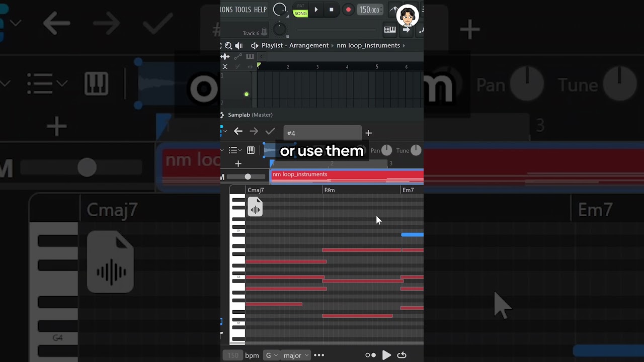Image resolution: width=644 pixels, height=362 pixels.
Task: Click the main volume knob
Action: 280,10
